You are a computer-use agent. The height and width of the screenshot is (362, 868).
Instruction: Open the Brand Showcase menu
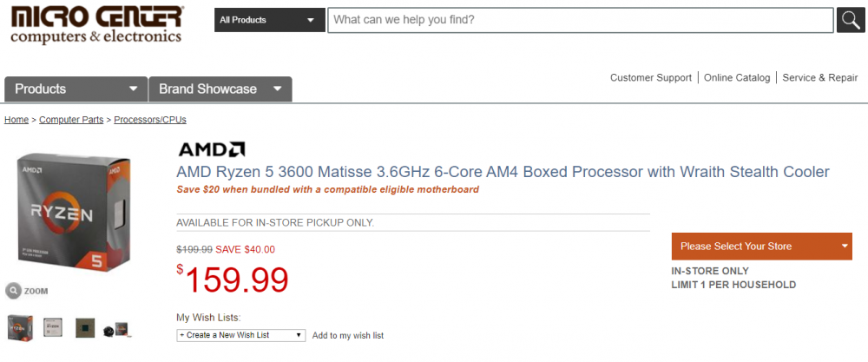tap(220, 89)
